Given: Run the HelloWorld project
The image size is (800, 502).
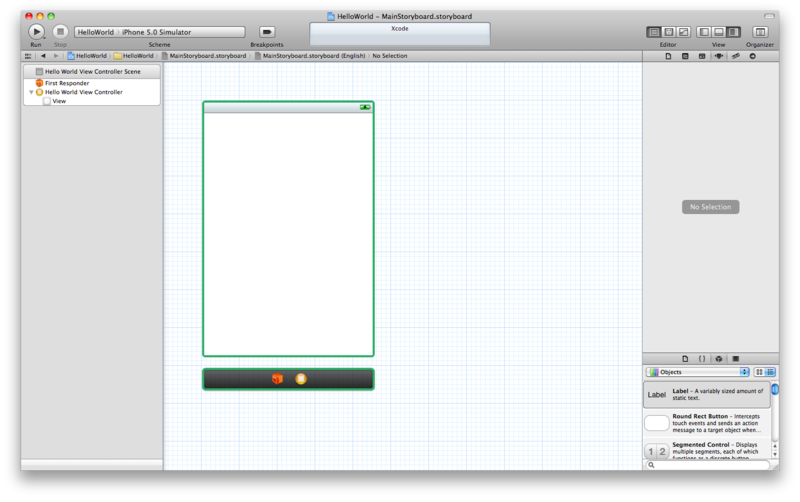Looking at the screenshot, I should point(36,32).
